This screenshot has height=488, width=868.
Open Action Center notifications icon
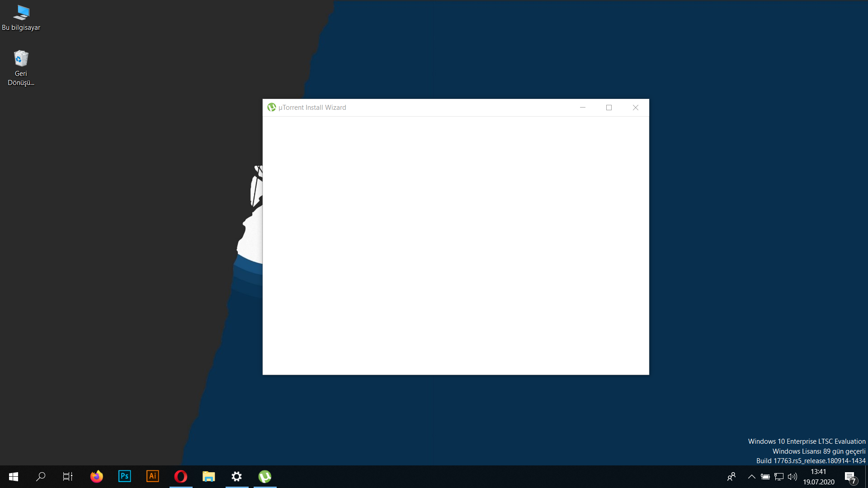pos(850,477)
